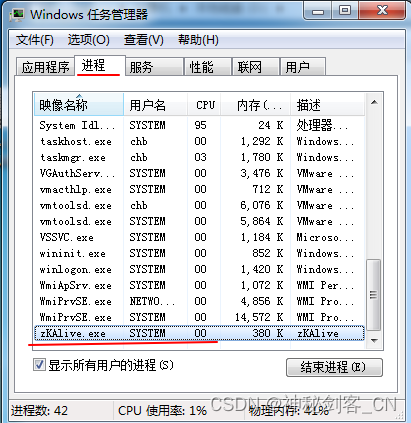Select the taskhost.exe process
This screenshot has width=411, height=423.
199,141
